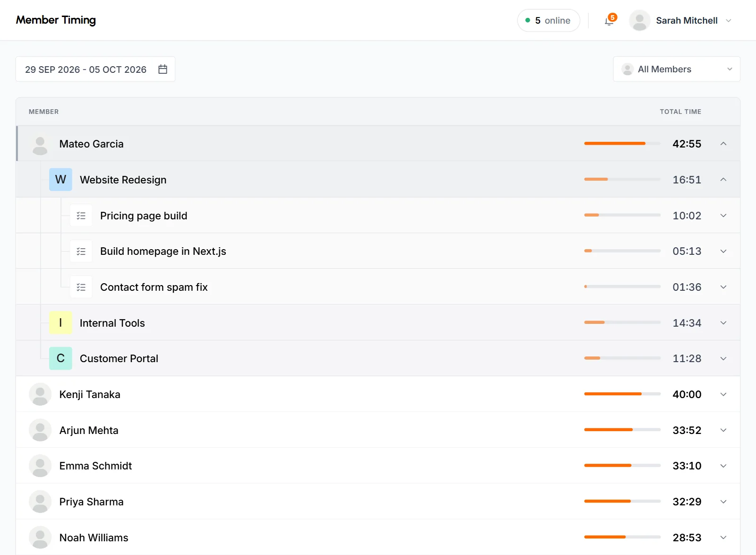Click the 40:00 total time value

tap(687, 394)
